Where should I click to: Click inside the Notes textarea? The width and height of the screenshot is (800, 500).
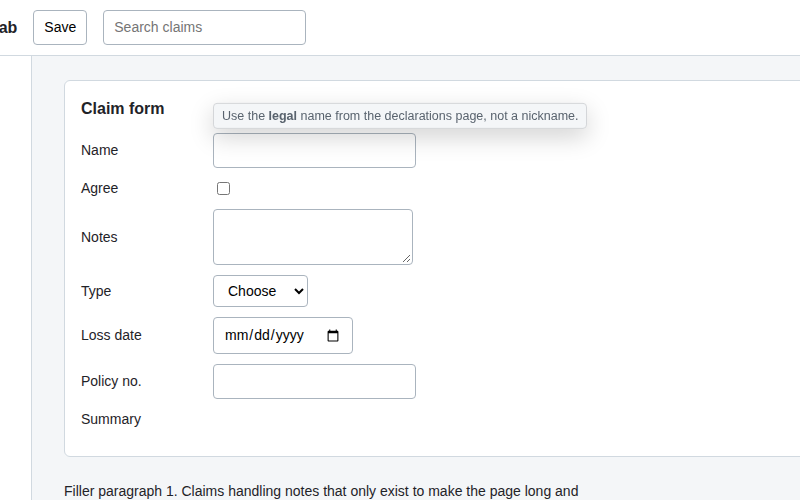click(x=313, y=237)
